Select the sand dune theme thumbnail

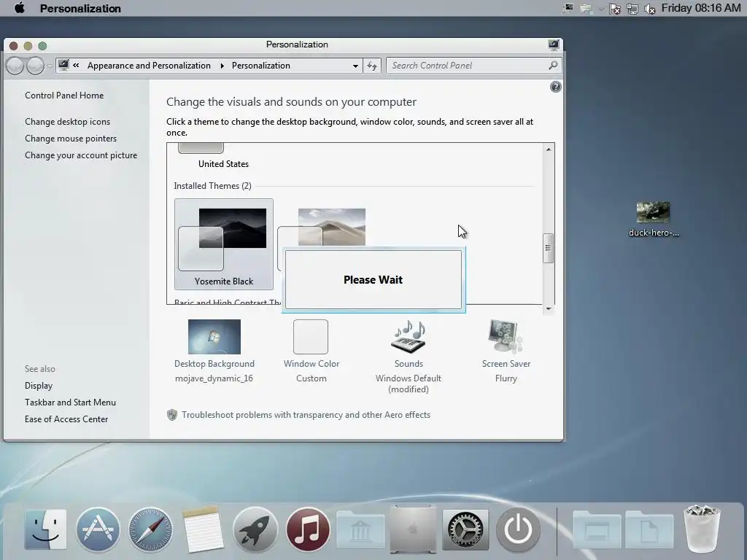click(x=332, y=227)
